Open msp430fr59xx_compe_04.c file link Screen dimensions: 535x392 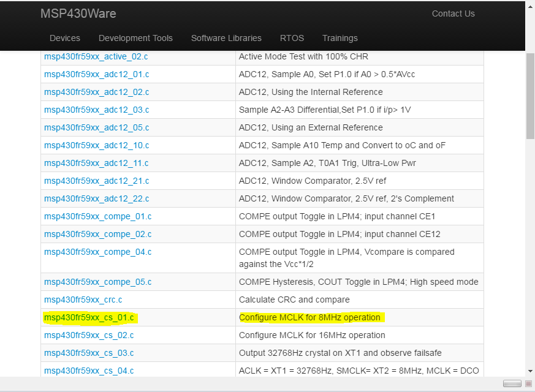point(98,252)
